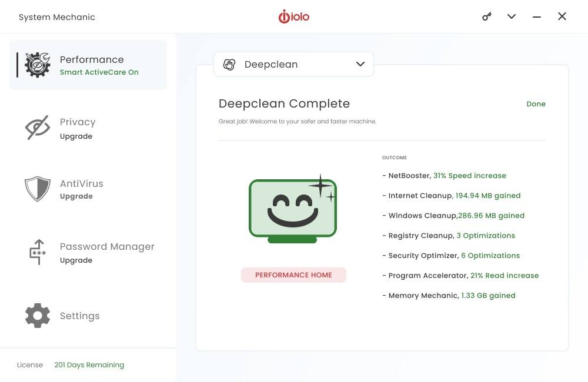Viewport: 588px width, 382px height.
Task: Click the Deepclean Complete heading
Action: tap(284, 103)
